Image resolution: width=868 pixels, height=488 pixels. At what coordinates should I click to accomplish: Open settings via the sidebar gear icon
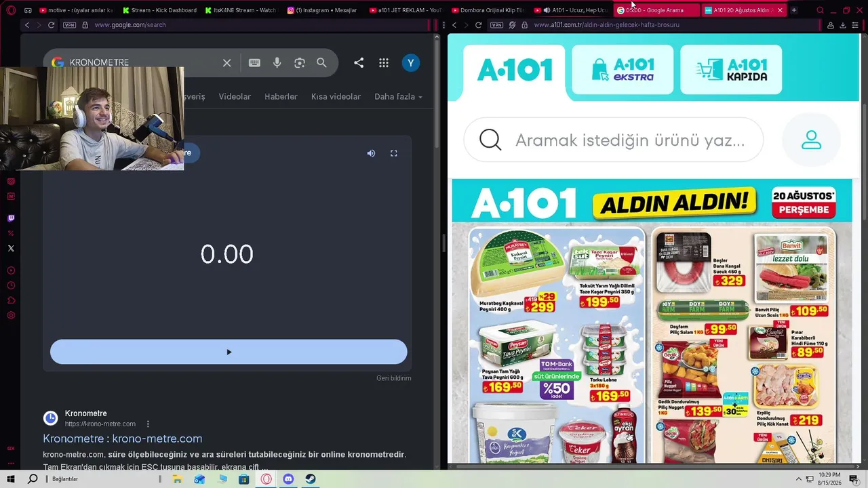point(11,315)
